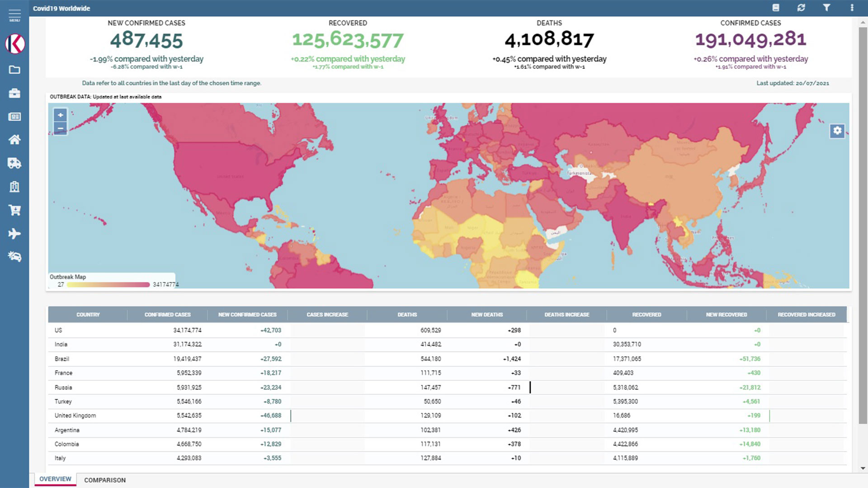868x488 pixels.
Task: Sort by New Confirmed Cases column header
Action: [x=247, y=314]
